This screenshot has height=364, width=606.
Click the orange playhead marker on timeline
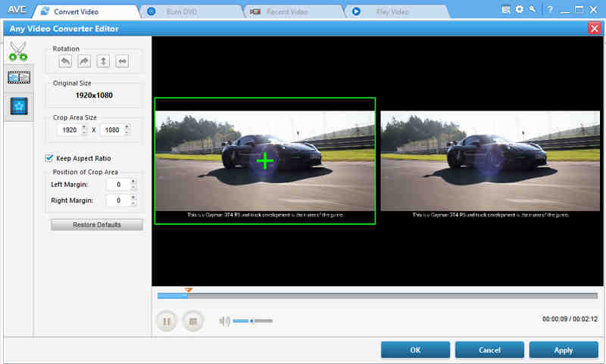tap(188, 290)
